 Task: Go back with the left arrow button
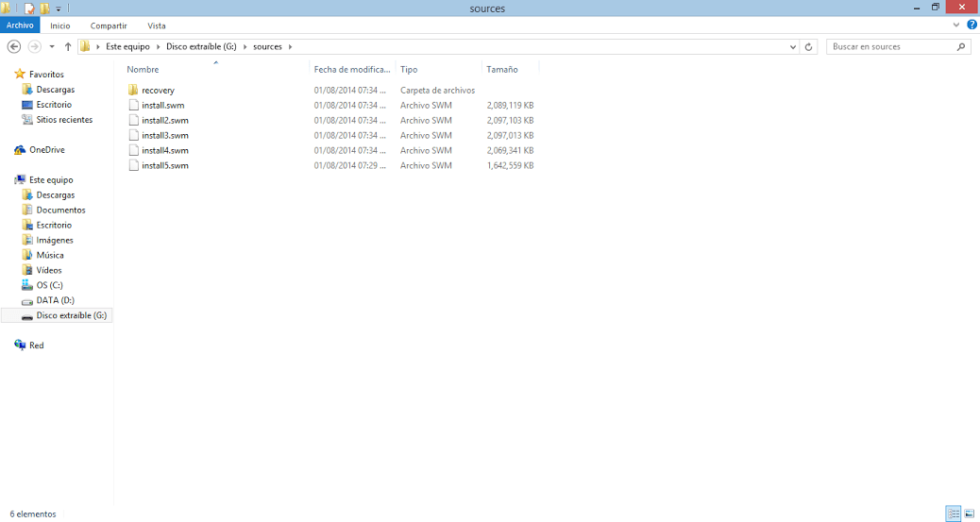[x=14, y=46]
